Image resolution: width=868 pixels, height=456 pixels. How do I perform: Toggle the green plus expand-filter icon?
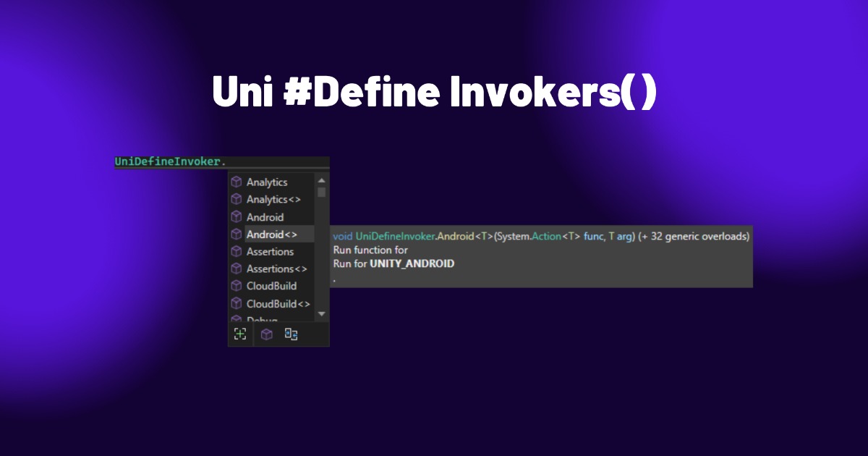click(x=240, y=334)
